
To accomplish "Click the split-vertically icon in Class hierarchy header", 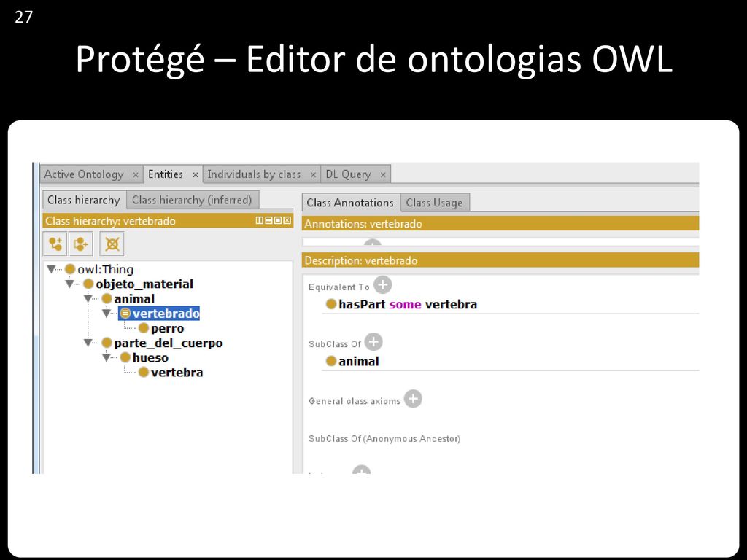I will 259,220.
